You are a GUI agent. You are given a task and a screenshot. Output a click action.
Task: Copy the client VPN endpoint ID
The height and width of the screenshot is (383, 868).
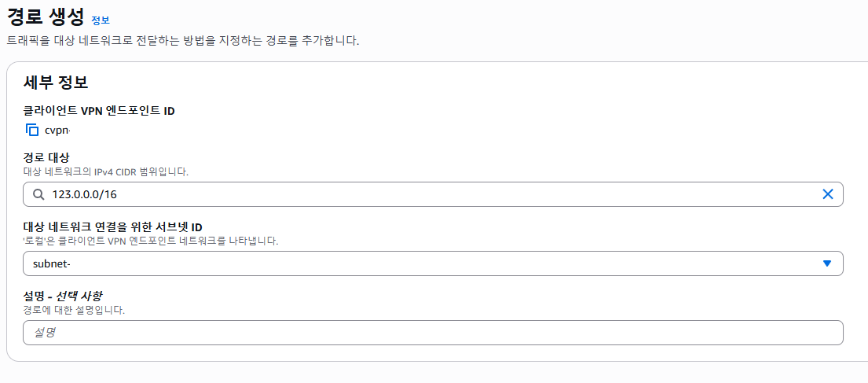(x=32, y=131)
